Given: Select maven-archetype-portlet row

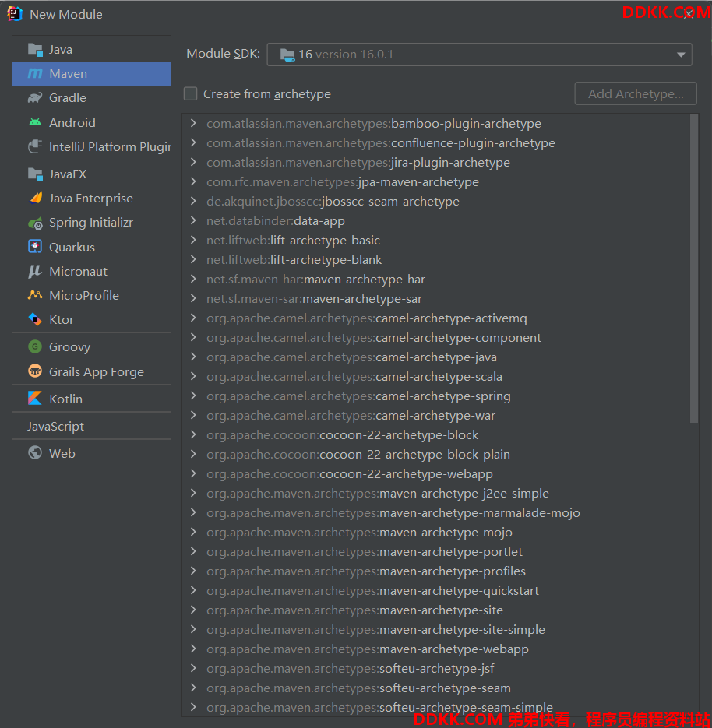Looking at the screenshot, I should (x=435, y=551).
